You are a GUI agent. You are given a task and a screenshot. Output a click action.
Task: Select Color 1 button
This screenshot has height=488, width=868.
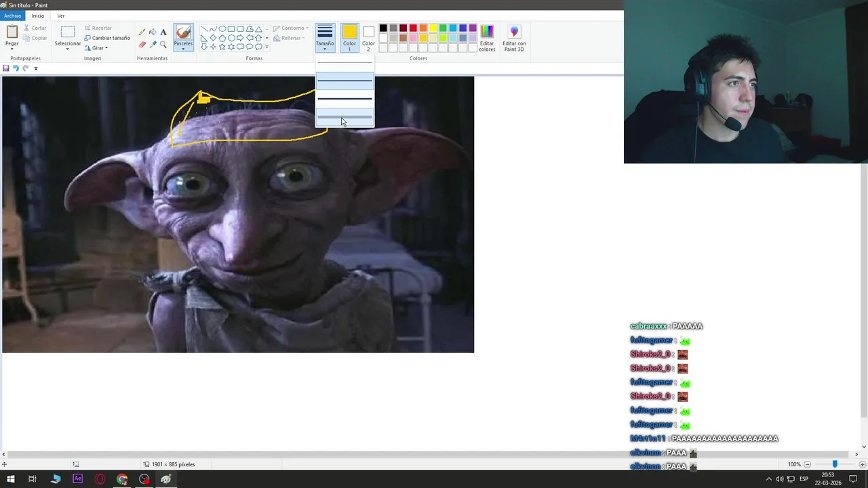click(349, 38)
